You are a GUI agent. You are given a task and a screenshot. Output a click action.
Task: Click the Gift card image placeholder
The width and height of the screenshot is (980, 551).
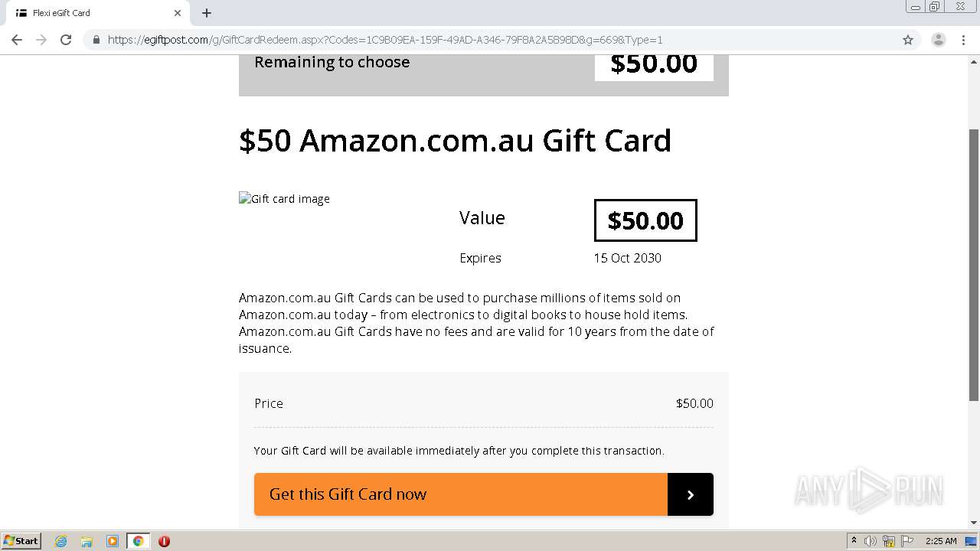click(x=285, y=199)
